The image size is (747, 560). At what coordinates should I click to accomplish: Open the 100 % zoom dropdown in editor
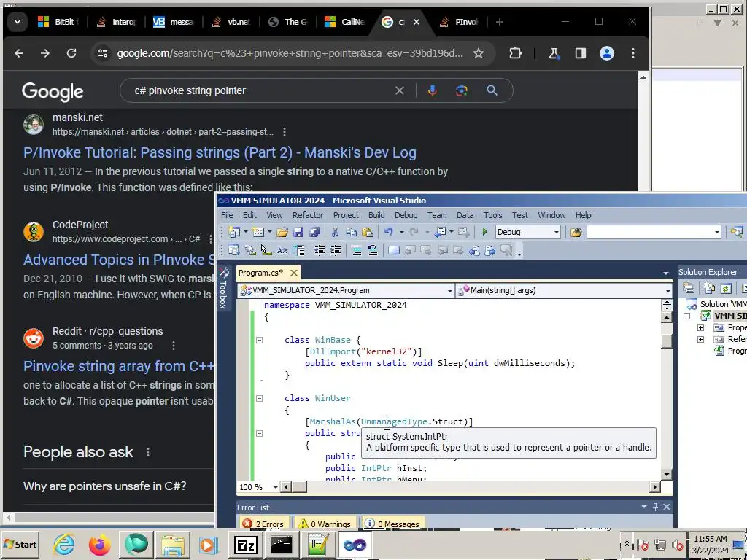(x=275, y=487)
